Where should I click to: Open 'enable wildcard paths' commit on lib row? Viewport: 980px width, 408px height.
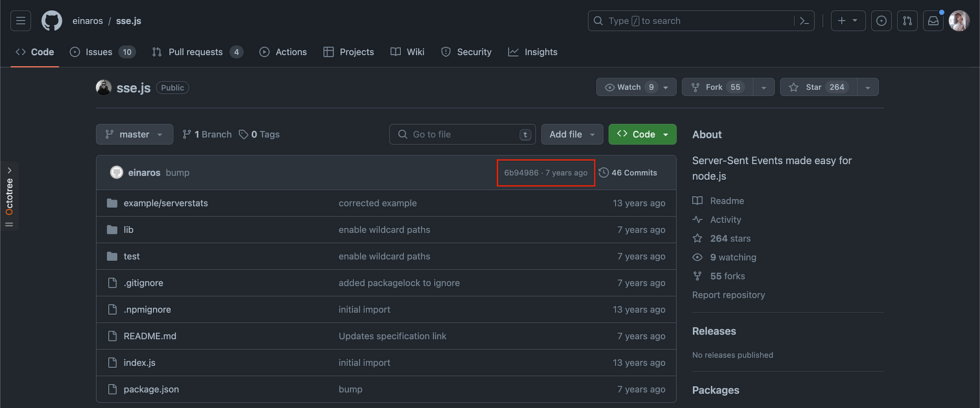pos(385,230)
